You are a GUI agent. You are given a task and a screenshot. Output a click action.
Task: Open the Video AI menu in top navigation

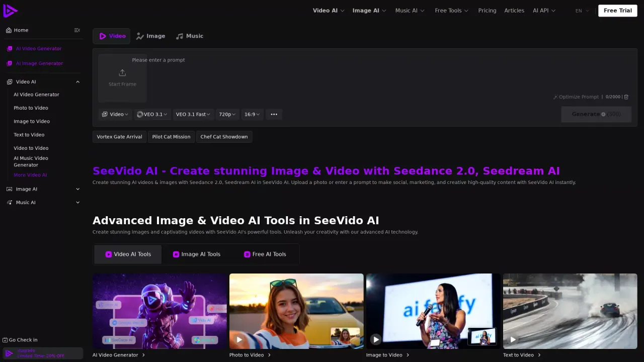point(329,11)
